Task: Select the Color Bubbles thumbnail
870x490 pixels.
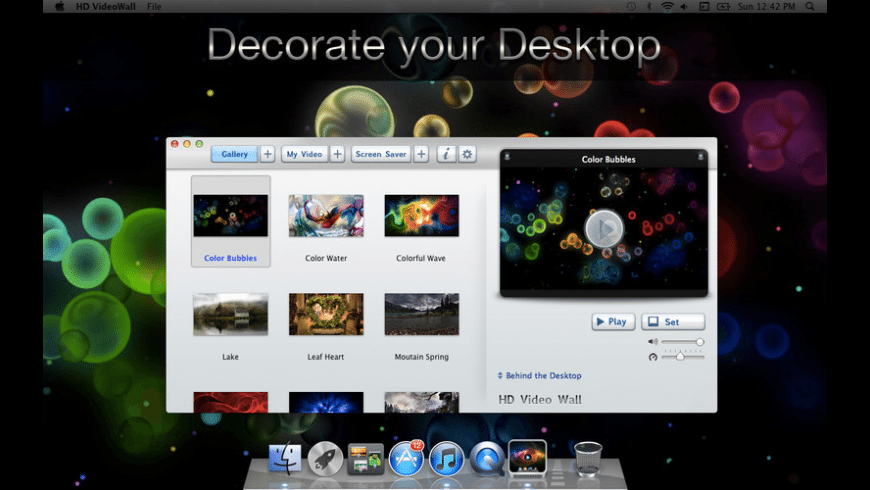Action: (x=230, y=215)
